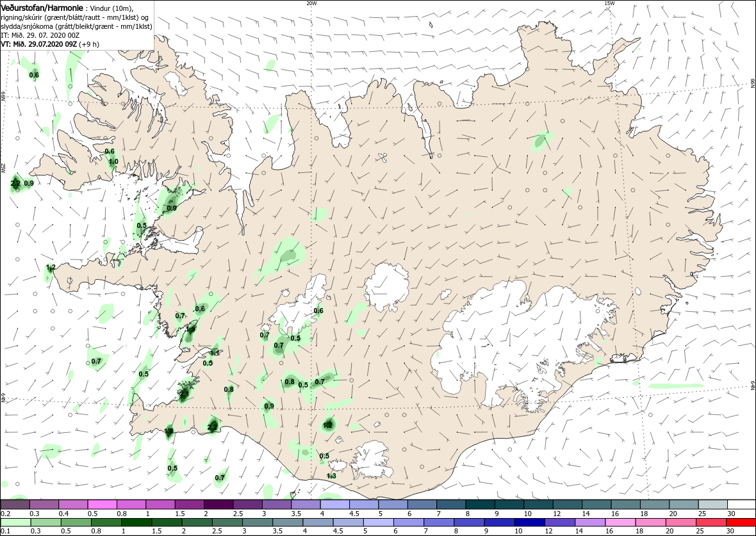
Task: Click the 1.1 precipitation value on the map
Action: 215,353
